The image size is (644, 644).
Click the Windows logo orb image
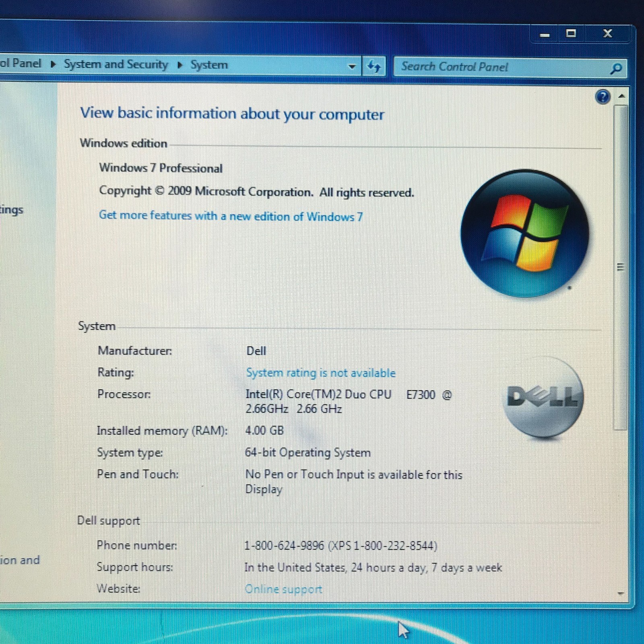(525, 233)
